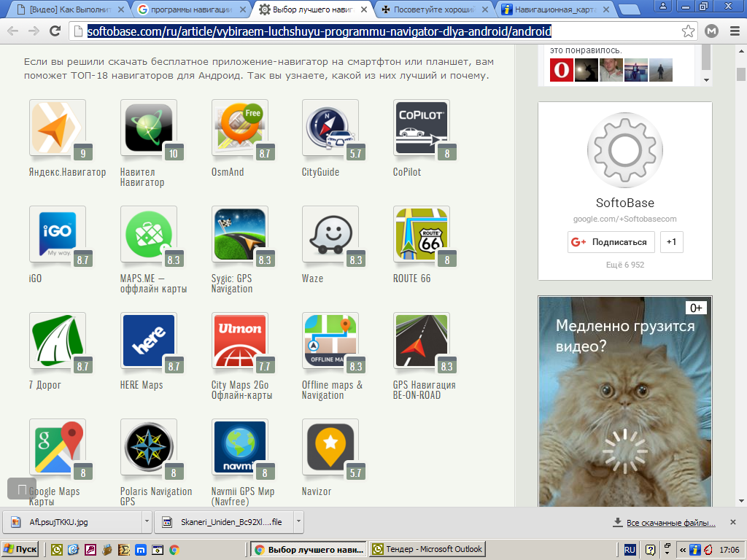Click the Подписаться Google+ button
This screenshot has width=747, height=560.
coord(611,242)
